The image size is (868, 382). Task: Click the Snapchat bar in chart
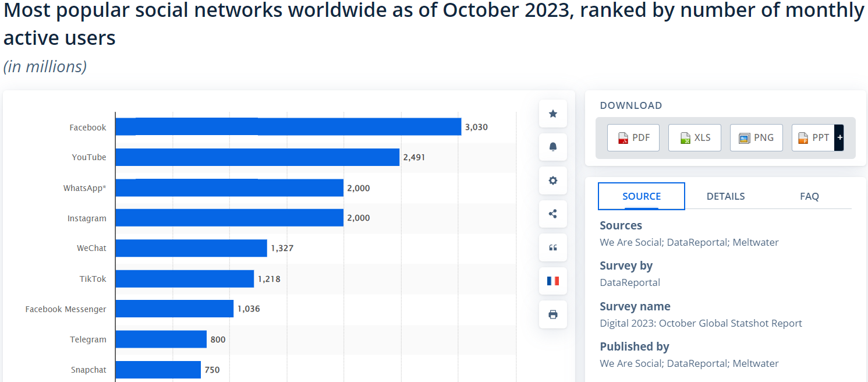(x=158, y=370)
